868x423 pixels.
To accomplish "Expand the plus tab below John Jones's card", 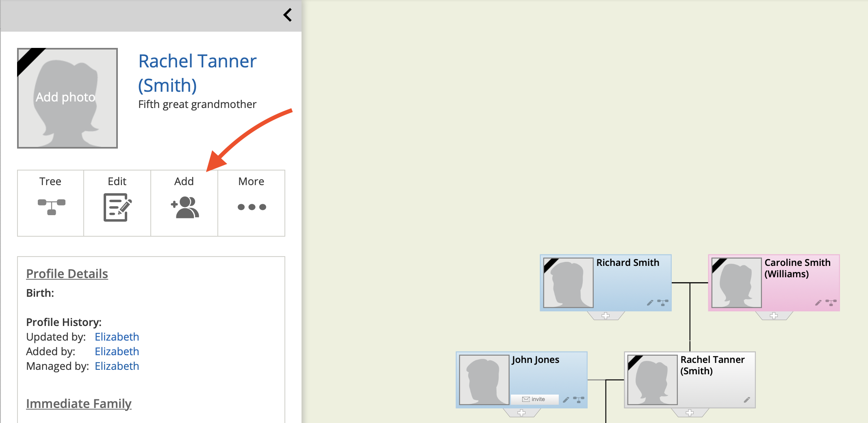I will [522, 413].
